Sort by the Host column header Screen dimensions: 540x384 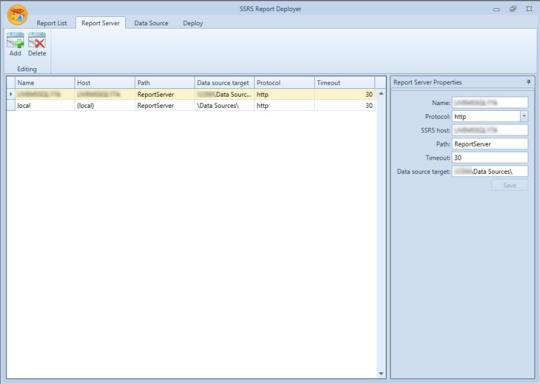[x=105, y=83]
